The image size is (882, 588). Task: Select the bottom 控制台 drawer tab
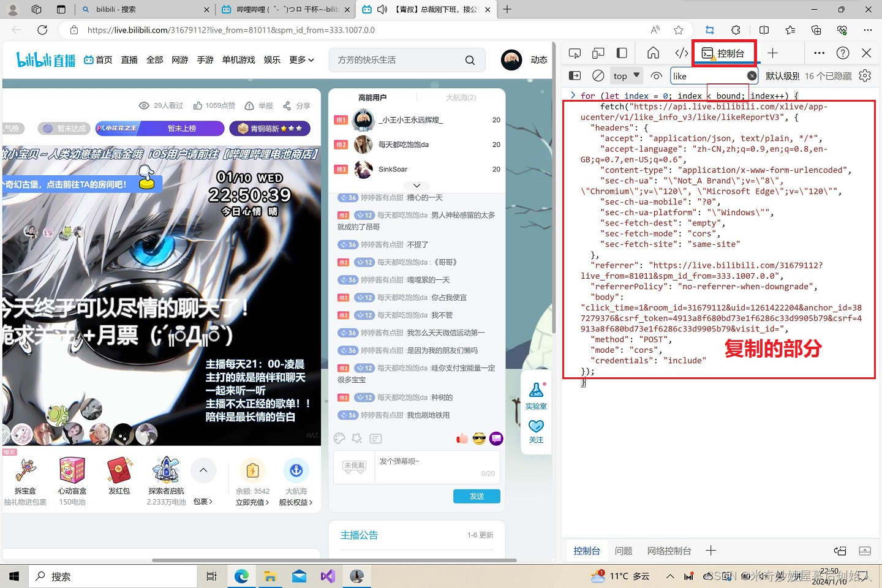click(587, 551)
